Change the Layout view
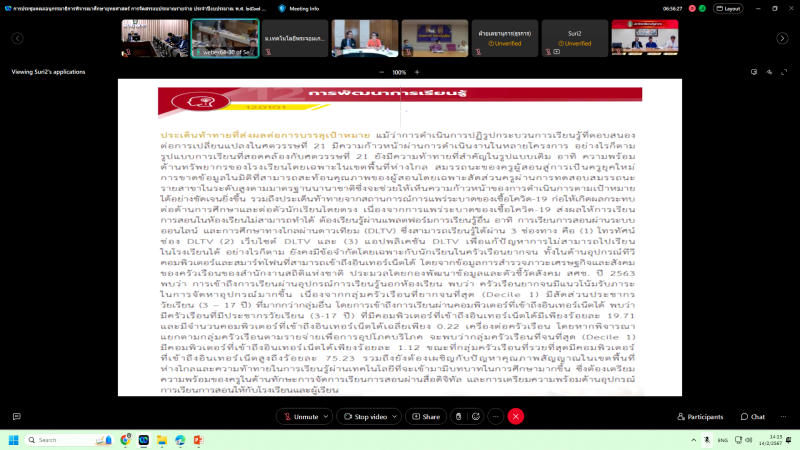Image resolution: width=800 pixels, height=450 pixels. [x=727, y=7]
